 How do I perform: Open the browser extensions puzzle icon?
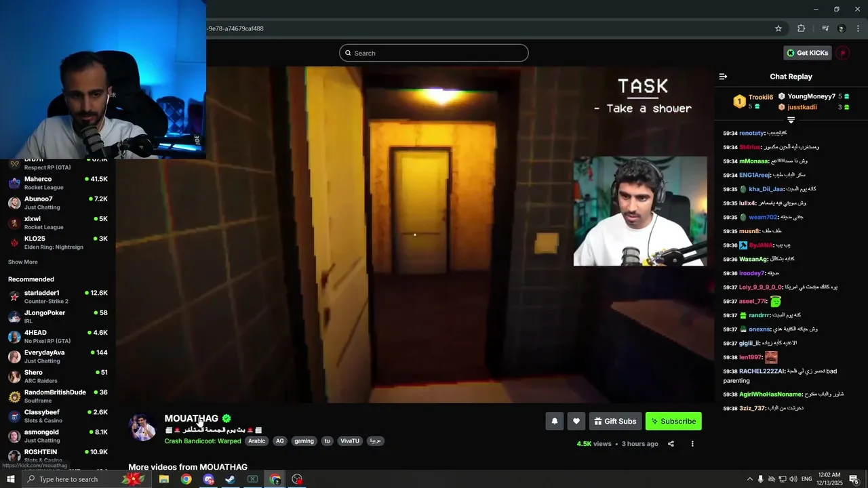(802, 28)
